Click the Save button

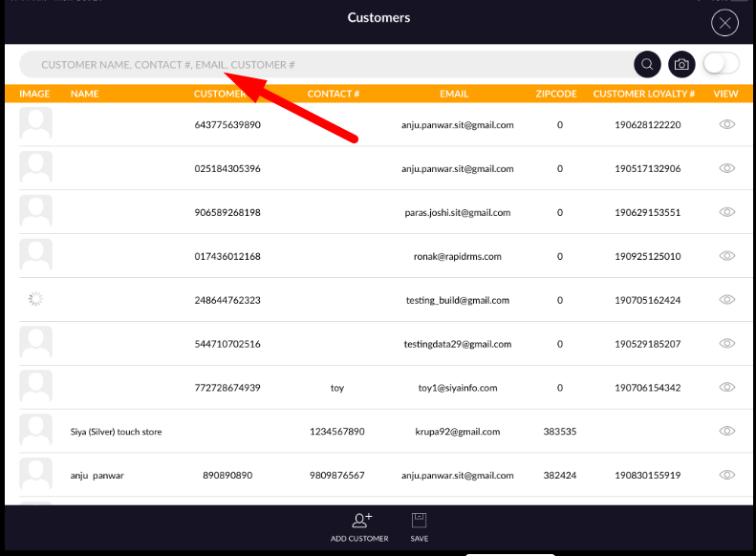419,526
